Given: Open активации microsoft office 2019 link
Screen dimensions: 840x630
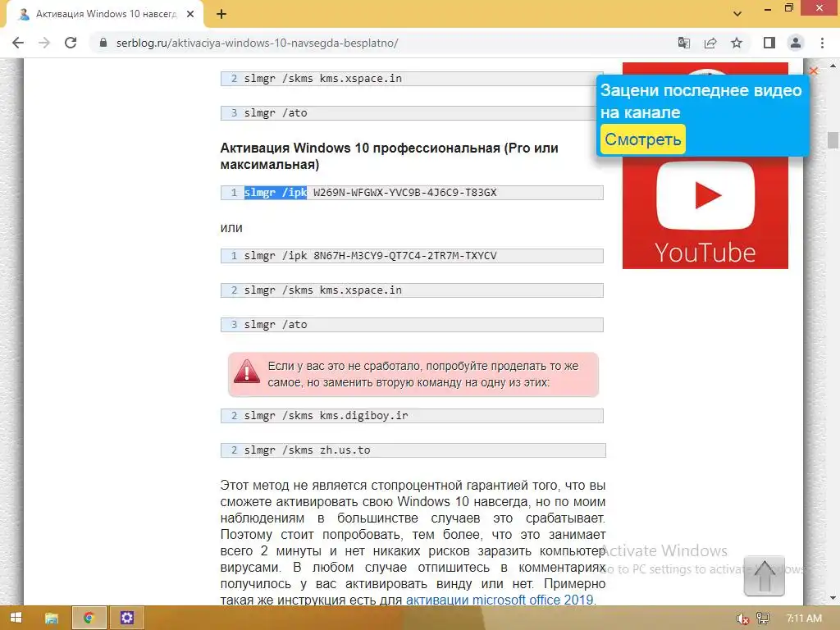Looking at the screenshot, I should point(500,600).
